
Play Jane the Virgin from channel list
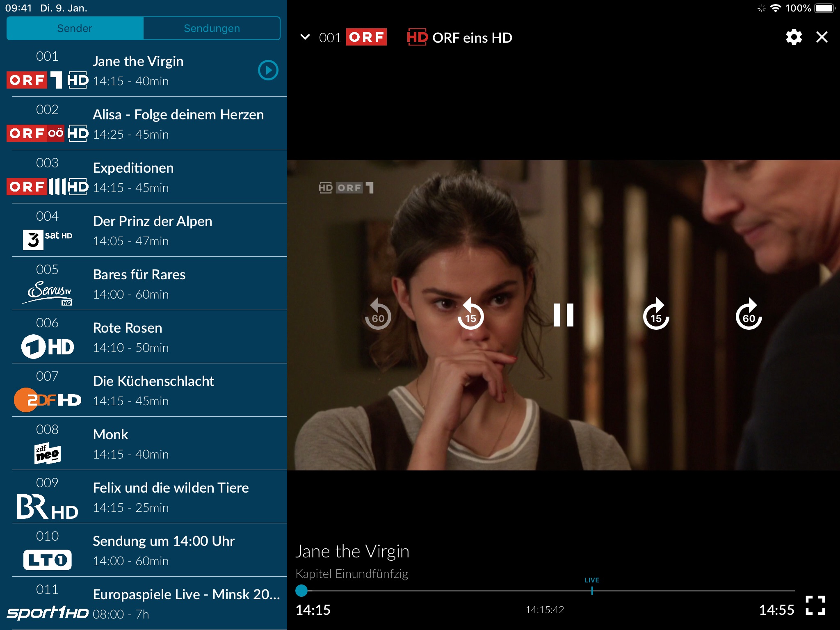[x=268, y=70]
